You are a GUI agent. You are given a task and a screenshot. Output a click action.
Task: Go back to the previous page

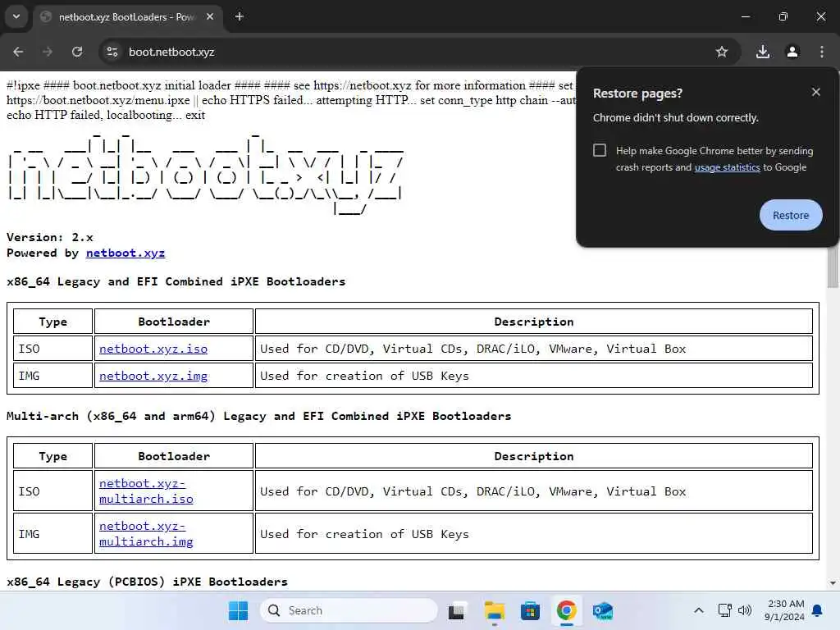point(18,52)
